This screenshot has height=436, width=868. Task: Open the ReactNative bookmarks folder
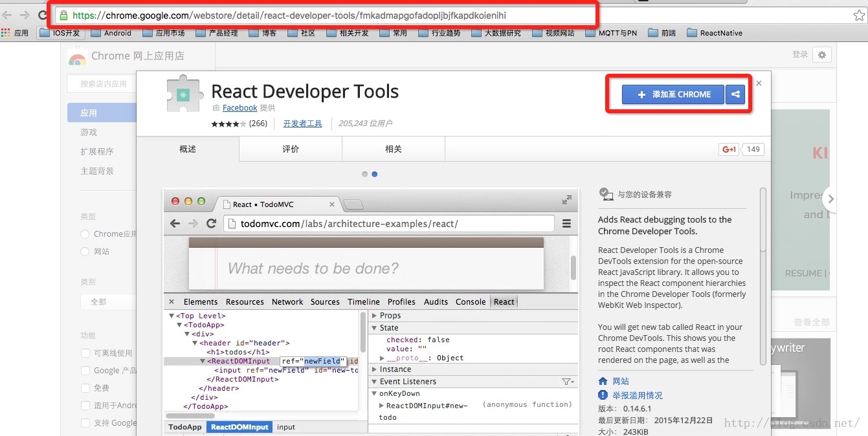[x=715, y=33]
